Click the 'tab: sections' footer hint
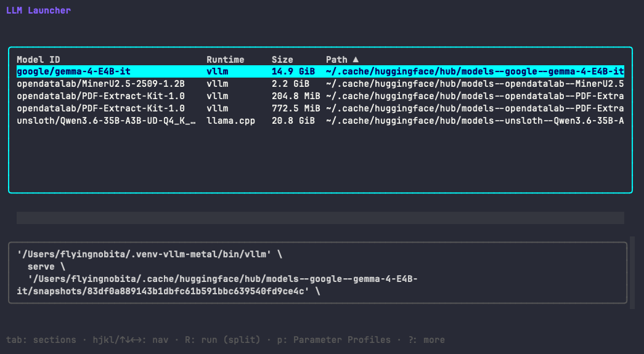644x354 pixels. (41, 340)
